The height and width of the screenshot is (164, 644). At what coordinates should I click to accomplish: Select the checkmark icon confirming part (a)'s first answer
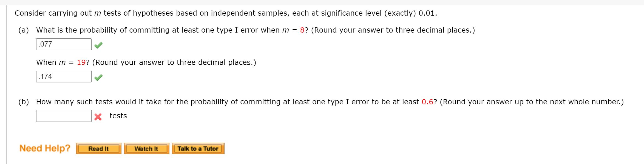[x=98, y=45]
